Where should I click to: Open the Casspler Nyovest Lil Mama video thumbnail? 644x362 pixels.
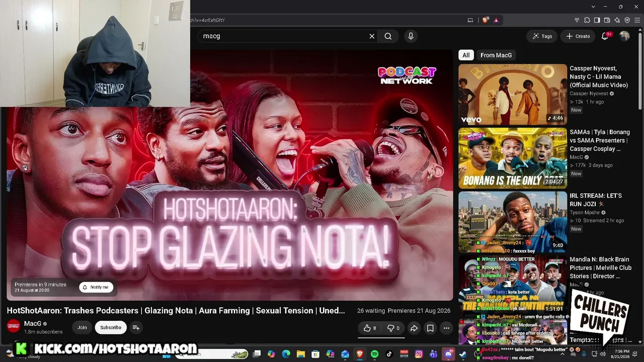pos(512,94)
